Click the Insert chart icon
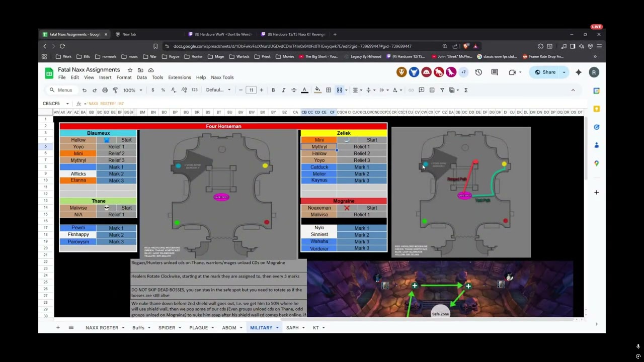 432,90
